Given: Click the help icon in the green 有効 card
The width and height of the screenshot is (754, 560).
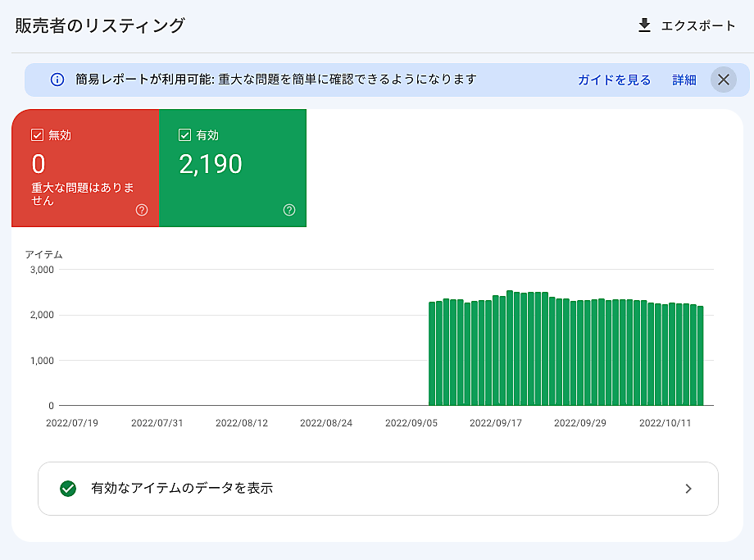Looking at the screenshot, I should pos(288,210).
